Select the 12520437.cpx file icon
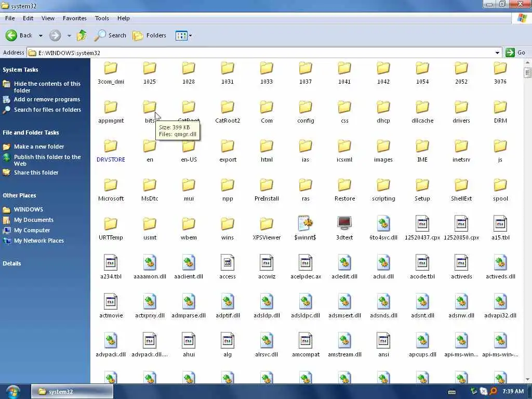The height and width of the screenshot is (399, 532). (422, 223)
